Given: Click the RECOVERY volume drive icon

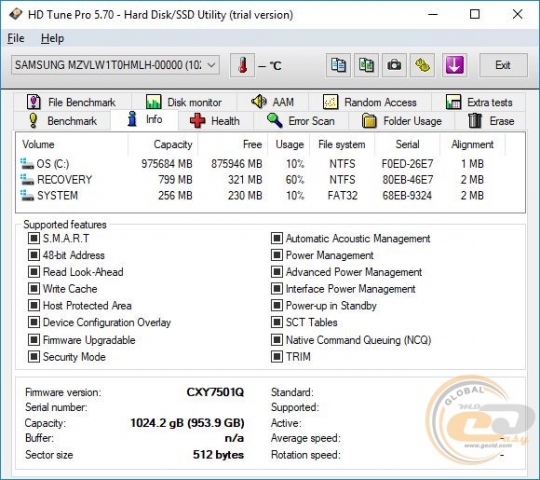Looking at the screenshot, I should (x=27, y=179).
